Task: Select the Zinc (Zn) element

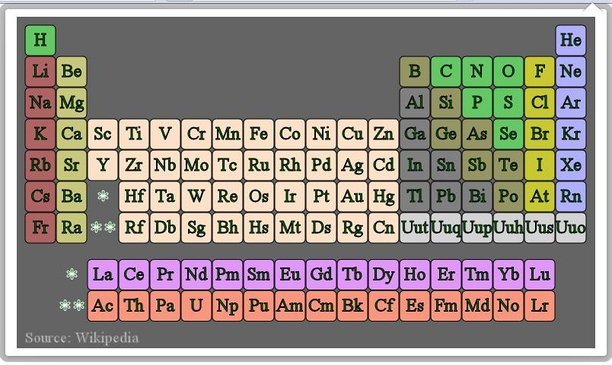Action: coord(384,134)
